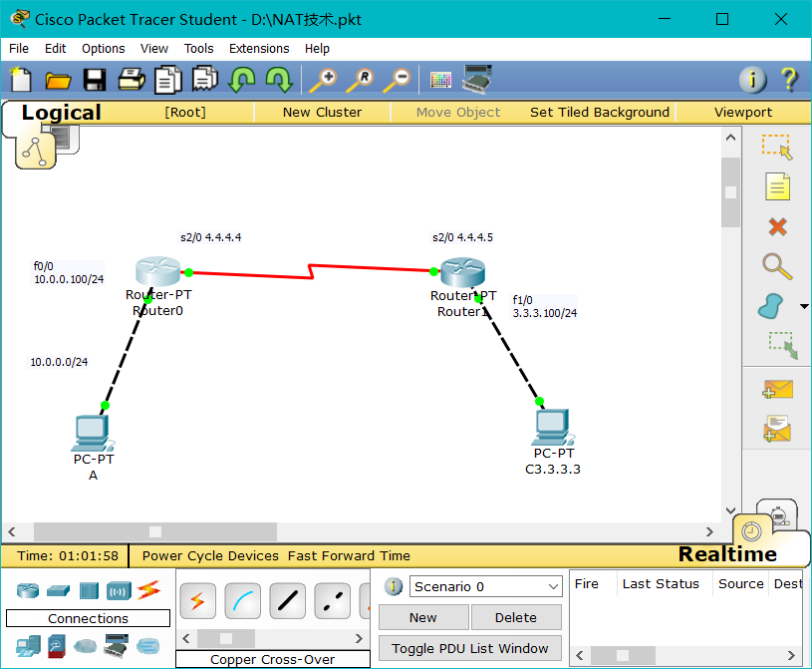Activate the Inspect magnifier tool
The width and height of the screenshot is (812, 669).
coord(777,266)
